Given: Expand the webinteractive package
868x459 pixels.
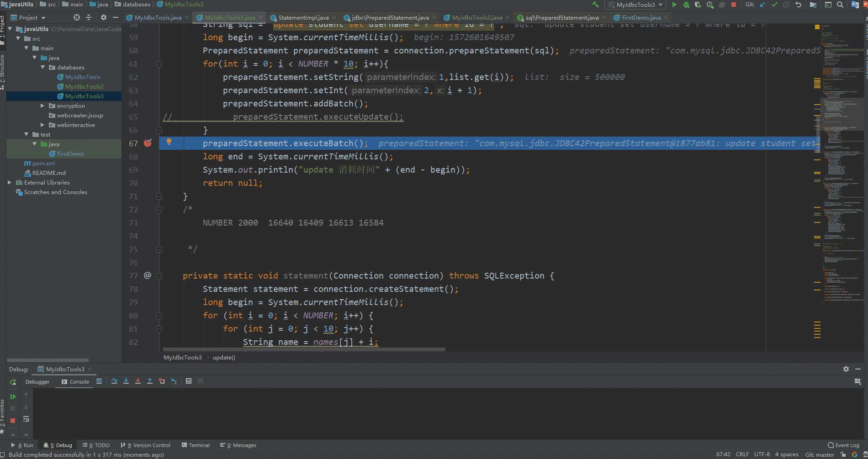Looking at the screenshot, I should [43, 125].
